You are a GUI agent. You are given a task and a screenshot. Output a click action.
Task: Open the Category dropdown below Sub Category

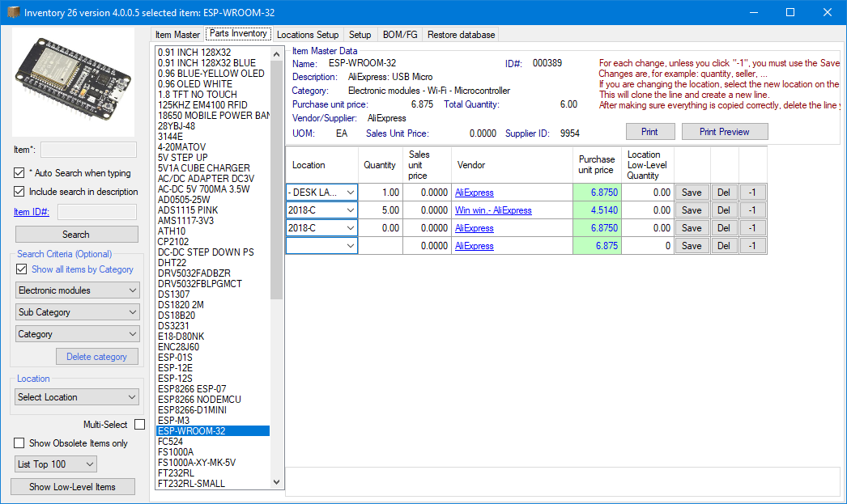(77, 334)
